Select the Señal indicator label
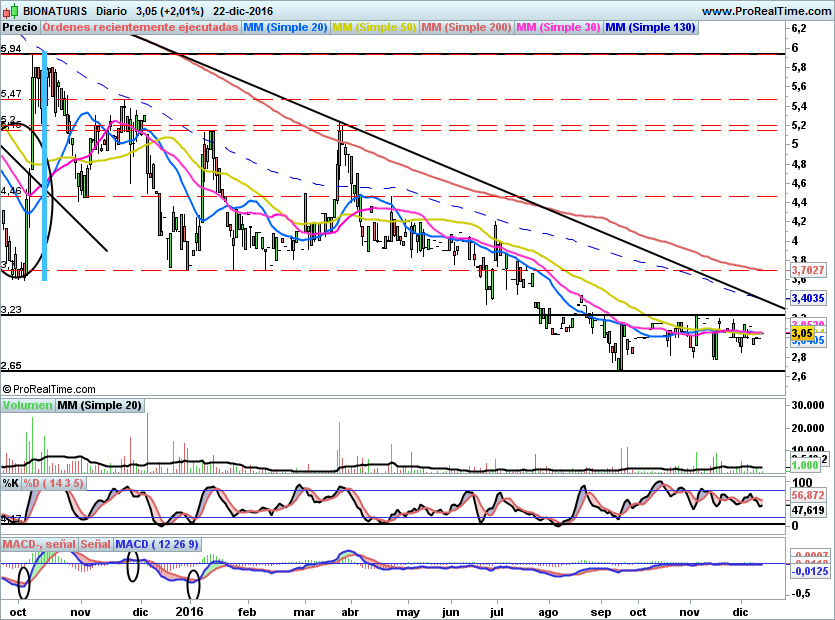This screenshot has height=620, width=835. tap(96, 544)
